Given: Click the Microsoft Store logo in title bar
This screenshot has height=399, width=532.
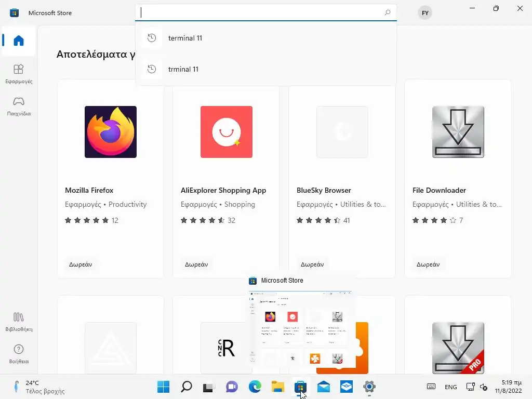Looking at the screenshot, I should coord(14,13).
